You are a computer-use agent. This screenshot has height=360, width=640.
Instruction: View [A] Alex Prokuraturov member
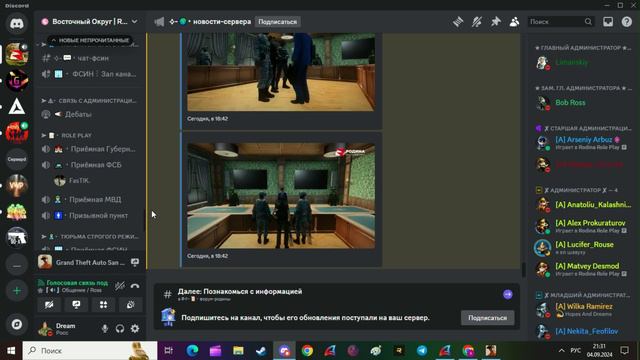pyautogui.click(x=583, y=226)
